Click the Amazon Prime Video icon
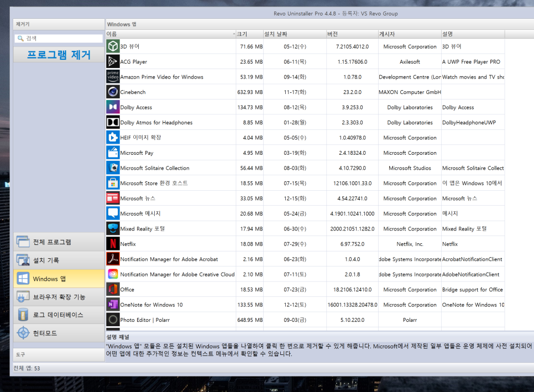Screen dimensions: 534x392 pos(113,77)
